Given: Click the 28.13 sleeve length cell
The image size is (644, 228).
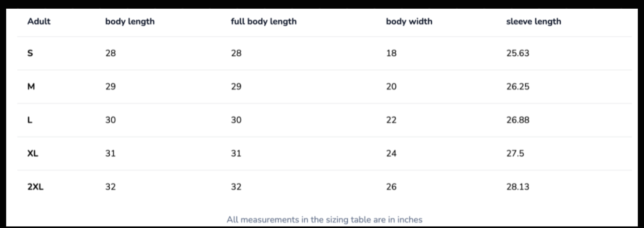Looking at the screenshot, I should (518, 187).
